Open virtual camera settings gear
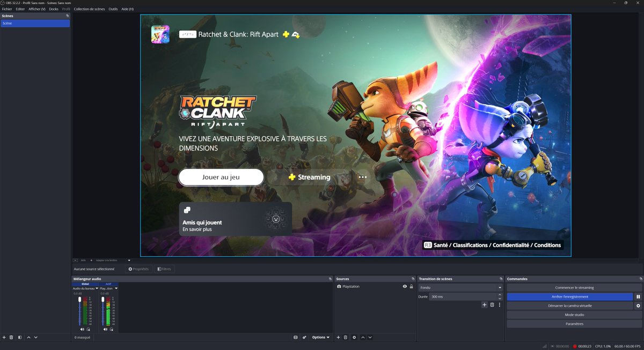644x350 pixels. (x=638, y=306)
